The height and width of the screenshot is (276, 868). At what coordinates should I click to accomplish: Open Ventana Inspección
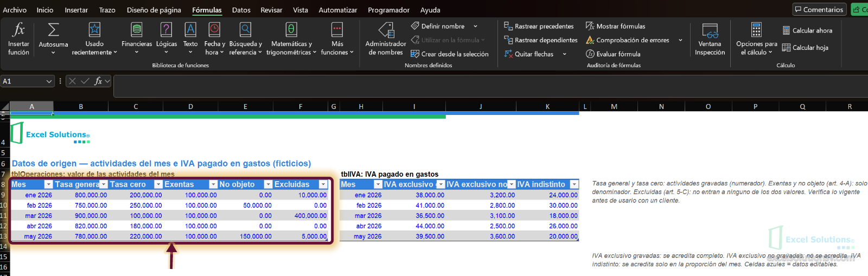click(x=710, y=39)
